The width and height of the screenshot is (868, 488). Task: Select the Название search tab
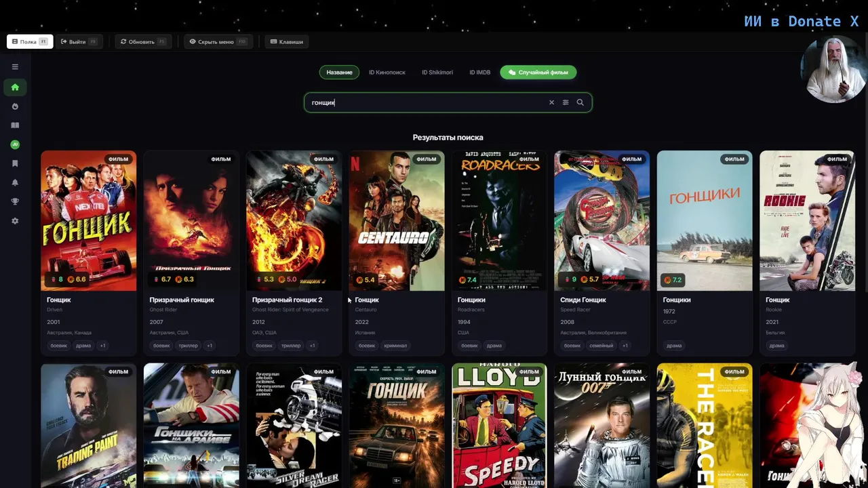pos(339,73)
